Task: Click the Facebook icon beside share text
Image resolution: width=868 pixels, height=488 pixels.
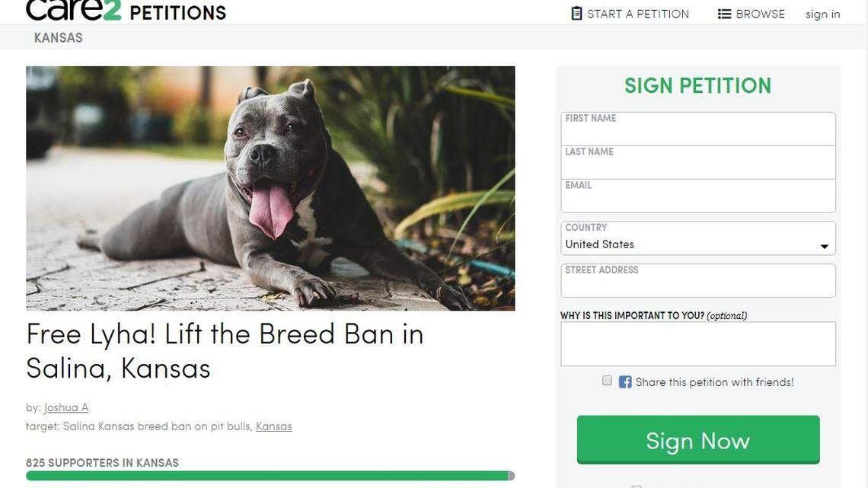Action: click(x=624, y=381)
